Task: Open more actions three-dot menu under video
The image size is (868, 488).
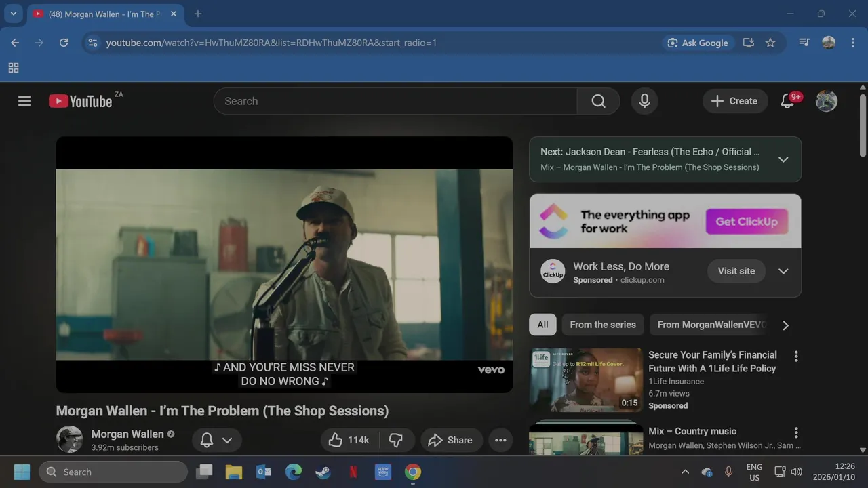Action: (x=500, y=440)
